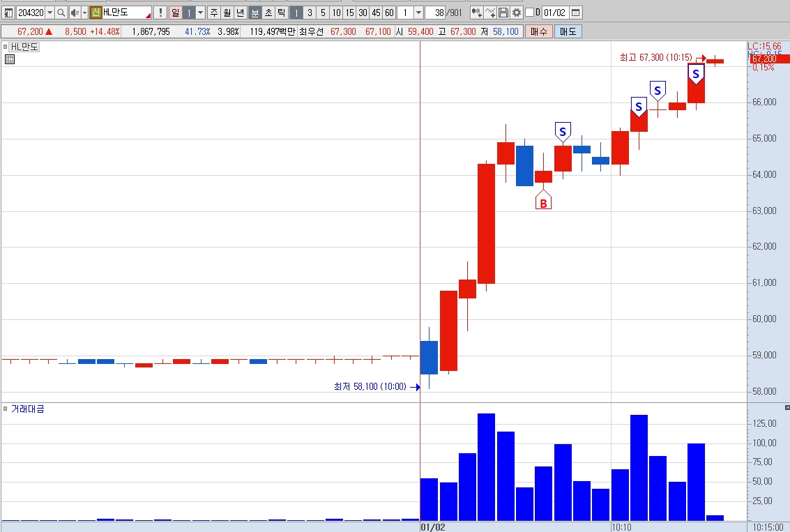Open interval value dropdown next to 60
790x532 pixels.
click(x=418, y=13)
